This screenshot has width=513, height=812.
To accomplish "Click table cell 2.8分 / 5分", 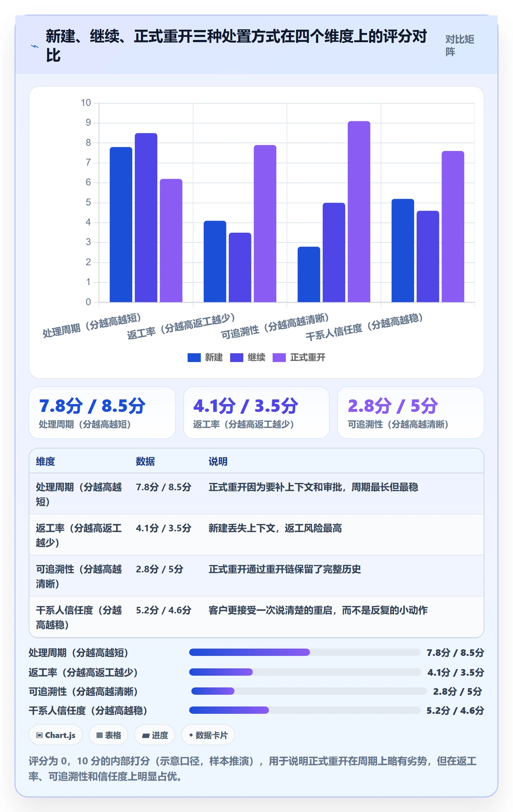I will tap(159, 569).
